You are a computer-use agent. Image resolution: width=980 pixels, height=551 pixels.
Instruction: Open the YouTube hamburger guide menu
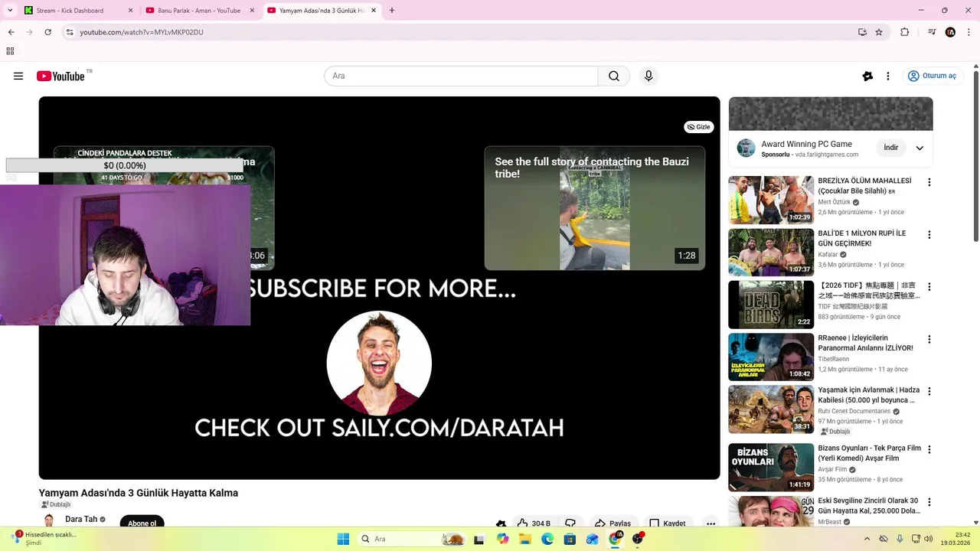pos(18,76)
